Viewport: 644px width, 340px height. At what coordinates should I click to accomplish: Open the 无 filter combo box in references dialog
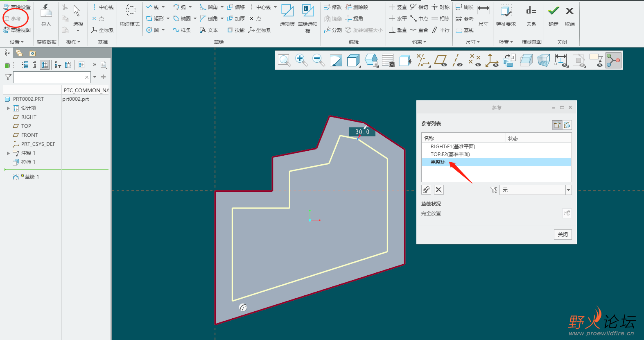(x=535, y=190)
